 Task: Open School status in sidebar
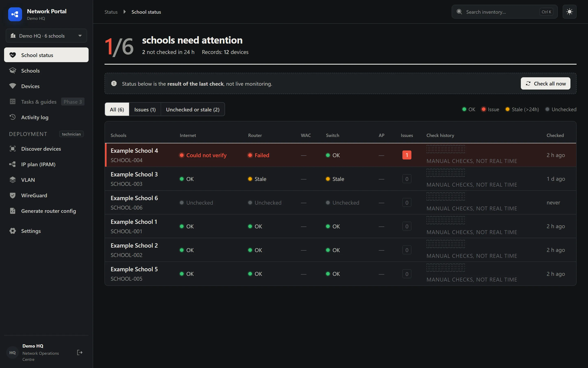pyautogui.click(x=46, y=55)
